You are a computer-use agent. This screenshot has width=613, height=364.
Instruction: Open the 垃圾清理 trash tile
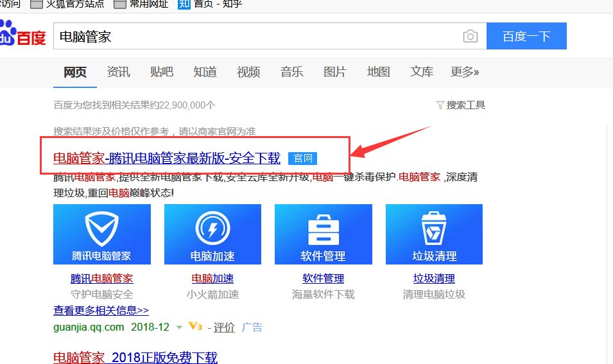434,234
